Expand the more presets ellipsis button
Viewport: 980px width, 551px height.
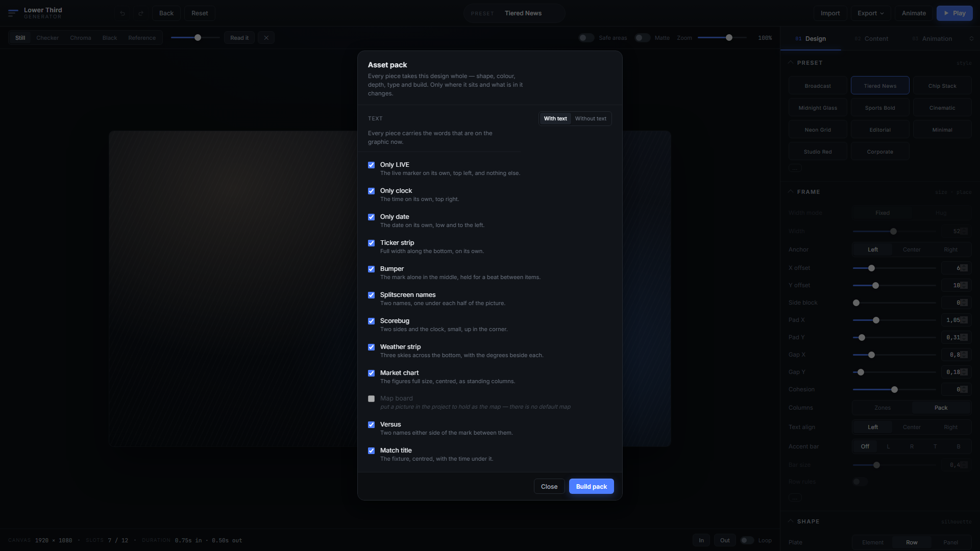pos(795,168)
